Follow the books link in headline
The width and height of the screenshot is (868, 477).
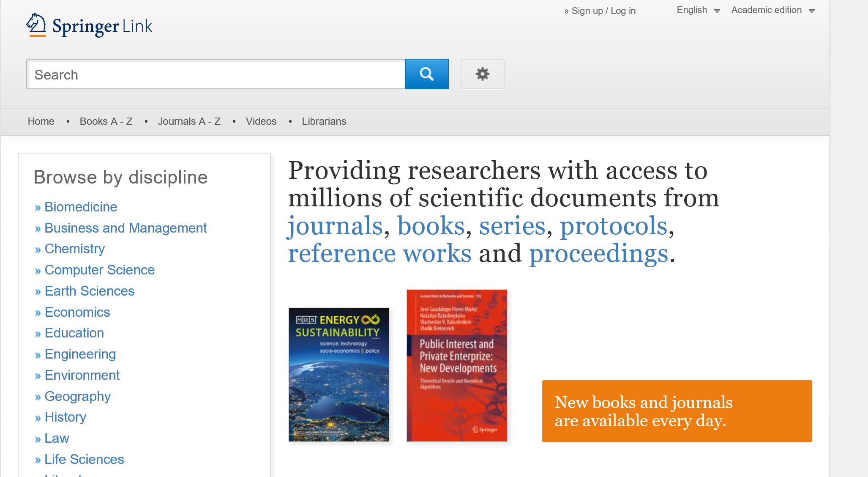pyautogui.click(x=431, y=226)
